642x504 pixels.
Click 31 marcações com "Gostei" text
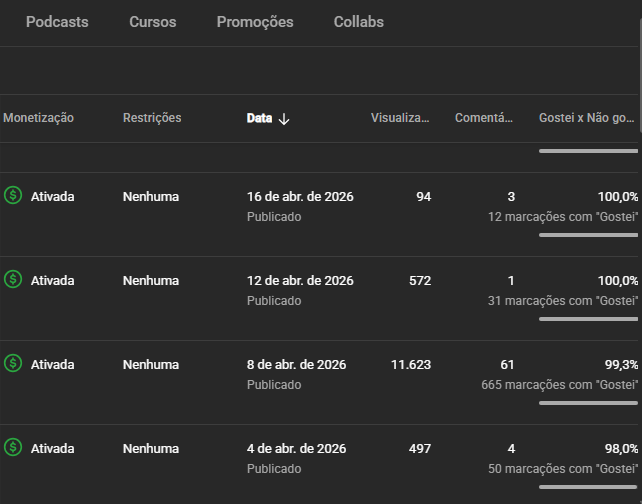(563, 301)
